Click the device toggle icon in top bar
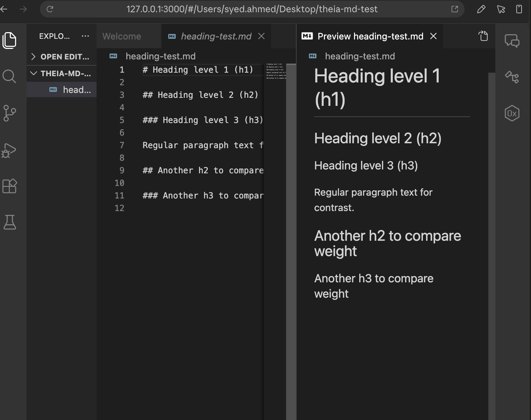531x420 pixels. point(519,9)
